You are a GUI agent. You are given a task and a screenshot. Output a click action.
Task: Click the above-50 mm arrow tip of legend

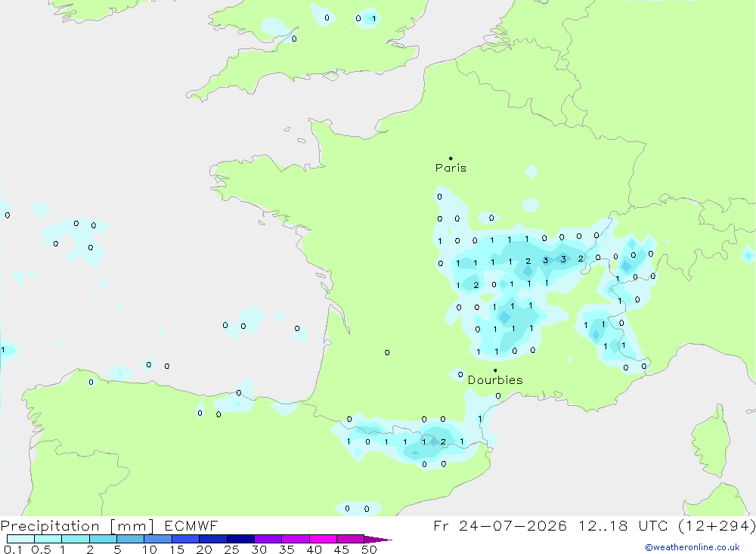tap(378, 540)
